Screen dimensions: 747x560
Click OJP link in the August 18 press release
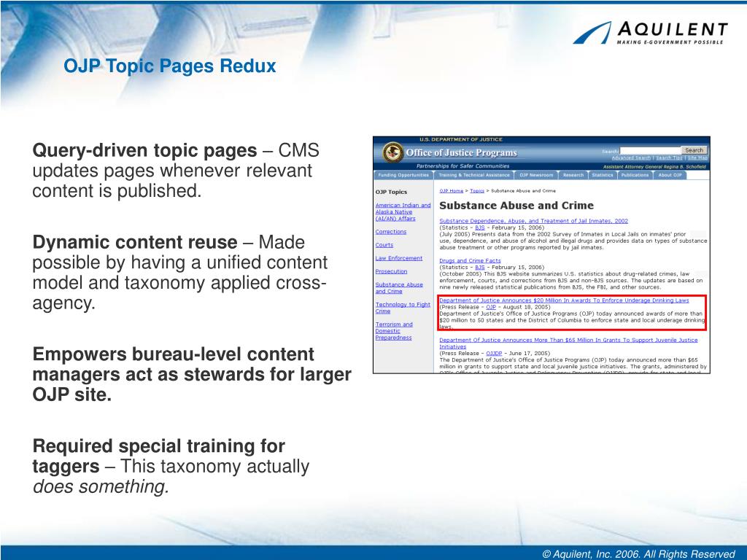tap(491, 307)
